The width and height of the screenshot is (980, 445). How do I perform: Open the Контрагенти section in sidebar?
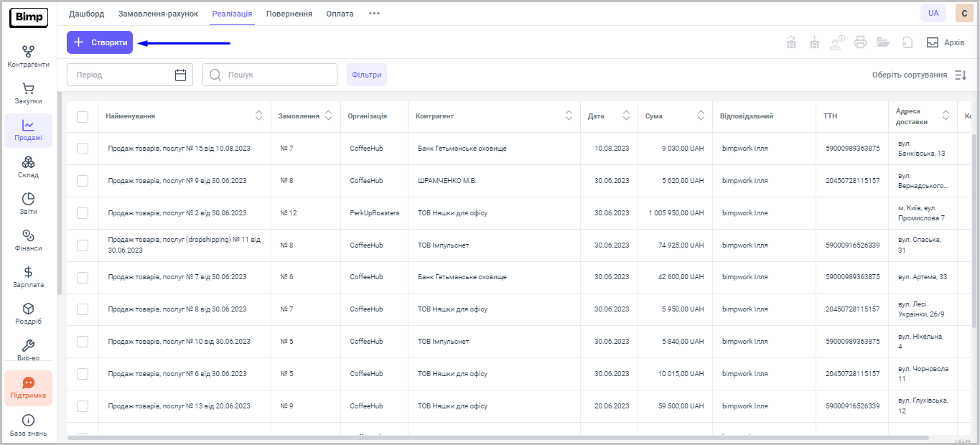click(28, 57)
